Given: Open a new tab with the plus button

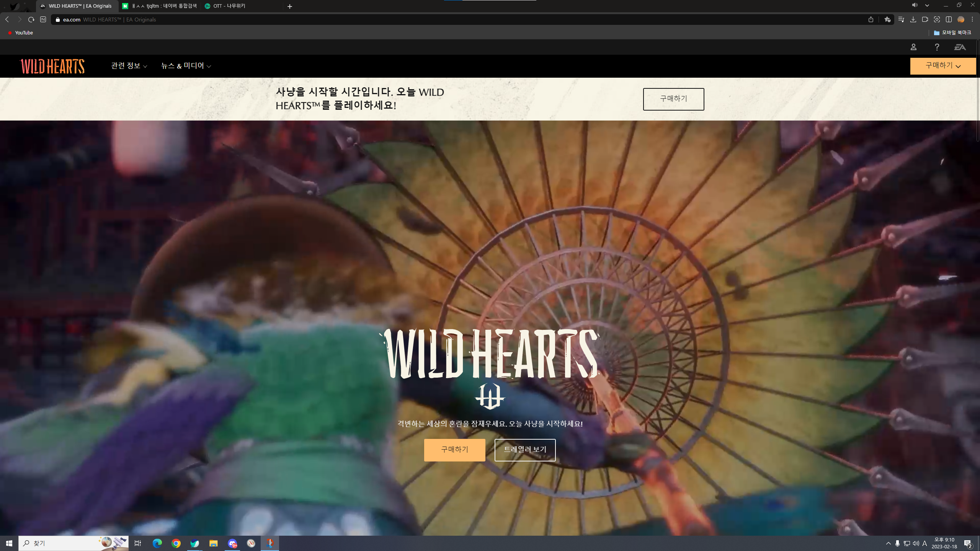Looking at the screenshot, I should pyautogui.click(x=290, y=7).
